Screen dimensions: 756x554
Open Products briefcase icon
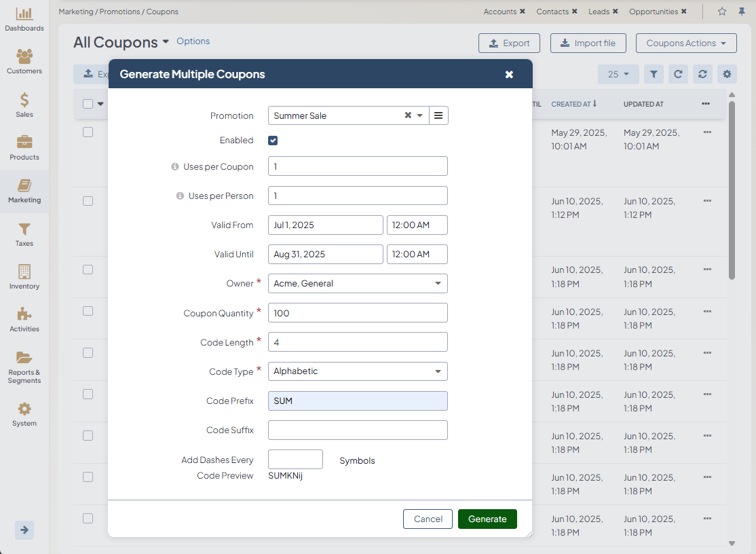[x=24, y=143]
